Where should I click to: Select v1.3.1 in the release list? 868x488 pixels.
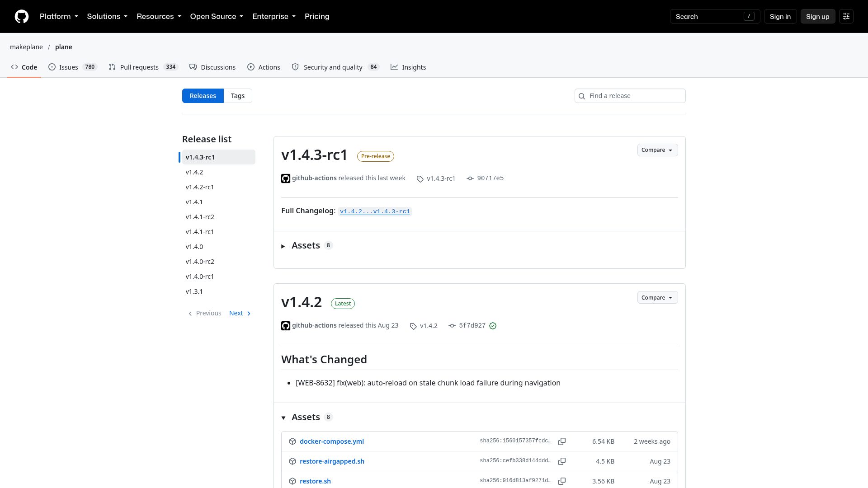coord(218,291)
